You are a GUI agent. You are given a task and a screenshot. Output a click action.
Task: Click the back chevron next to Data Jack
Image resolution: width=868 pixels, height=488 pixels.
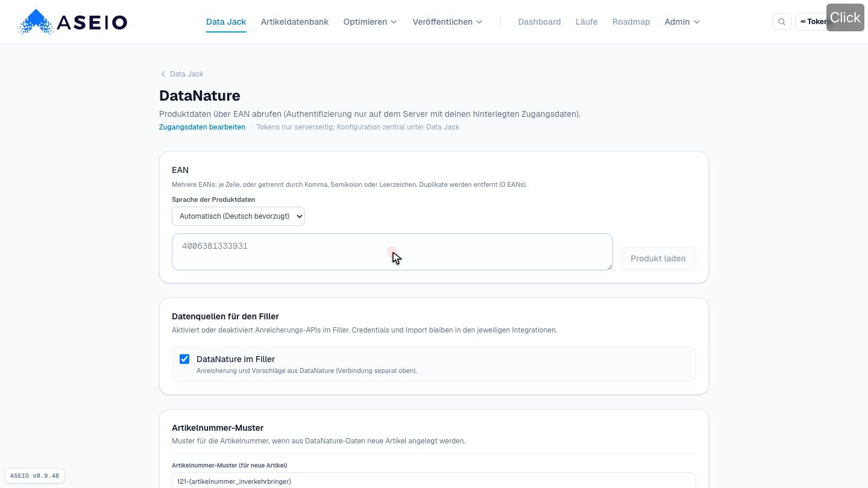point(163,74)
